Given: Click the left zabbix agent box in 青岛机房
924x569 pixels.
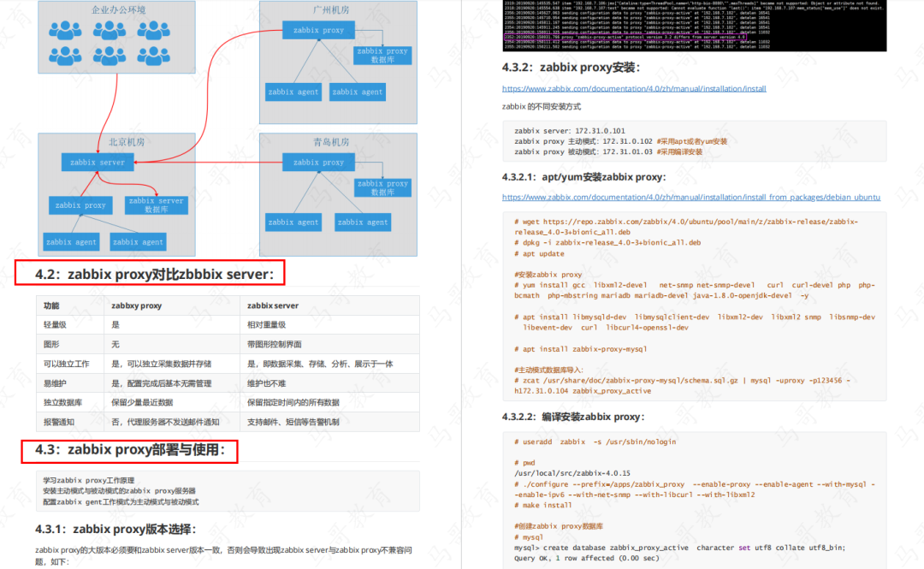Looking at the screenshot, I should point(293,222).
